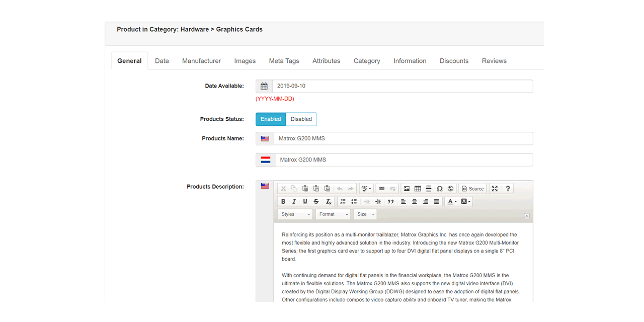Open the Styles dropdown
644x322 pixels.
coord(295,214)
